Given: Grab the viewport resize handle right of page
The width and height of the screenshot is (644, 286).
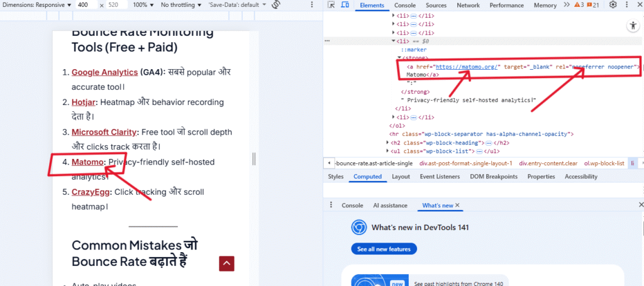Looking at the screenshot, I should pos(254,158).
